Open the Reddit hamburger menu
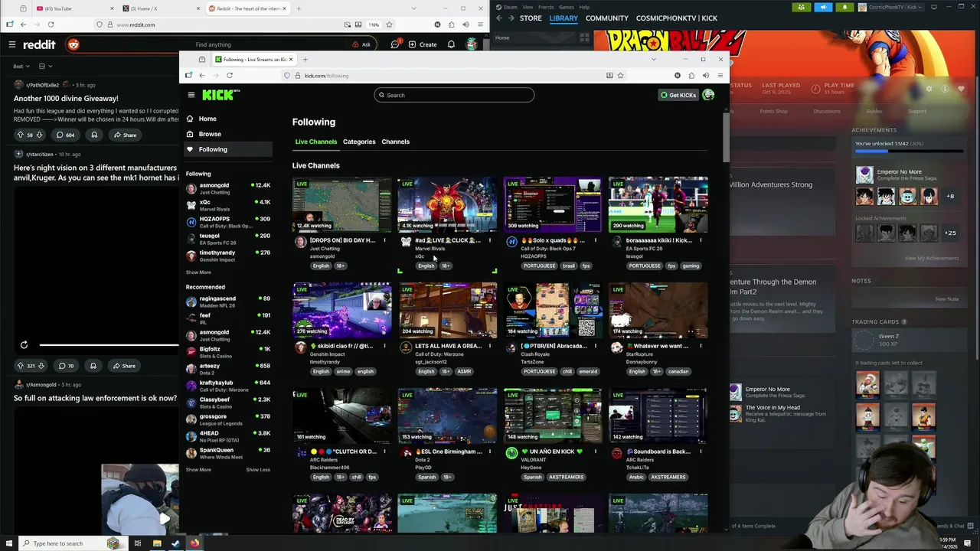 [12, 44]
